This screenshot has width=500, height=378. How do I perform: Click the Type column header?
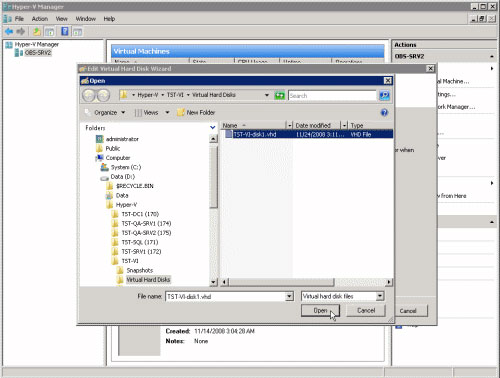click(x=371, y=126)
